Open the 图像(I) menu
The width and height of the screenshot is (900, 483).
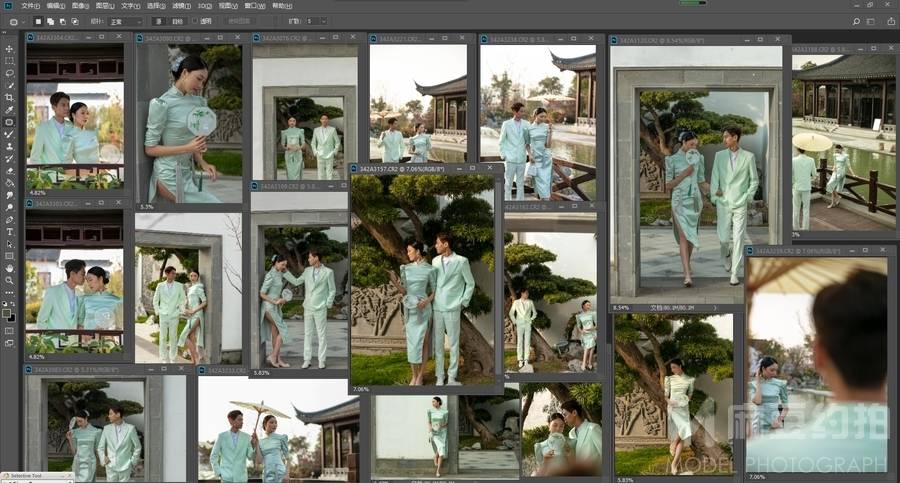80,5
